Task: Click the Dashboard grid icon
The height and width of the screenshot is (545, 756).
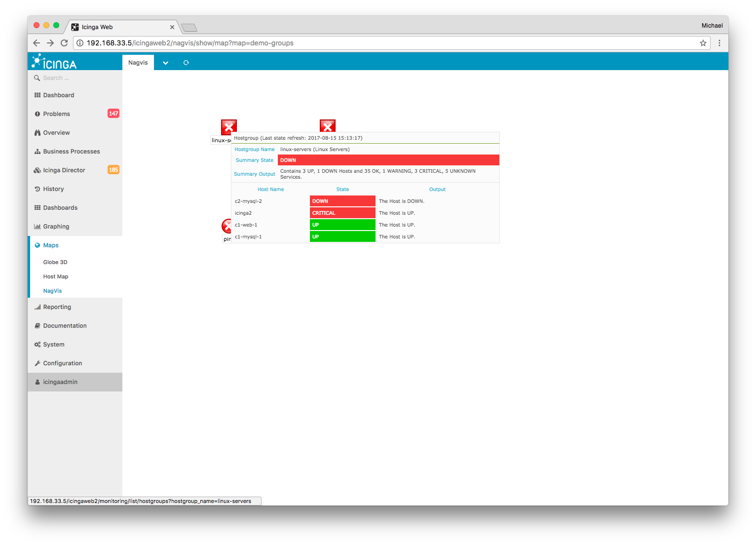Action: 38,95
